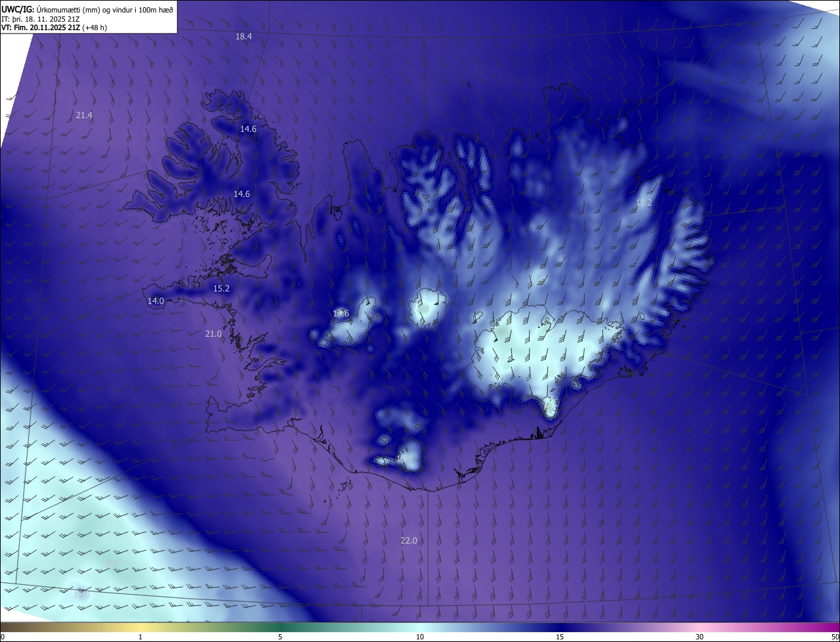Click the colour scale tick label 1
This screenshot has width=840, height=642.
(x=140, y=637)
